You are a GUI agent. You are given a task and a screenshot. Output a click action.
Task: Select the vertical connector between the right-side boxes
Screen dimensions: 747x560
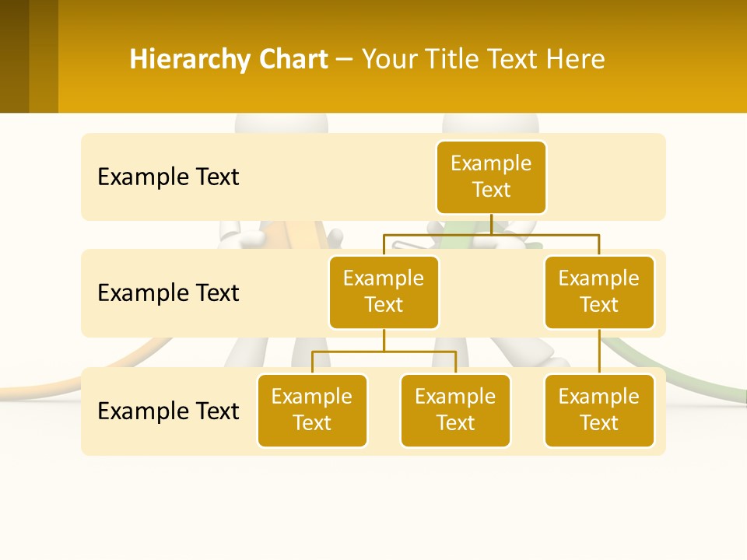click(x=599, y=352)
